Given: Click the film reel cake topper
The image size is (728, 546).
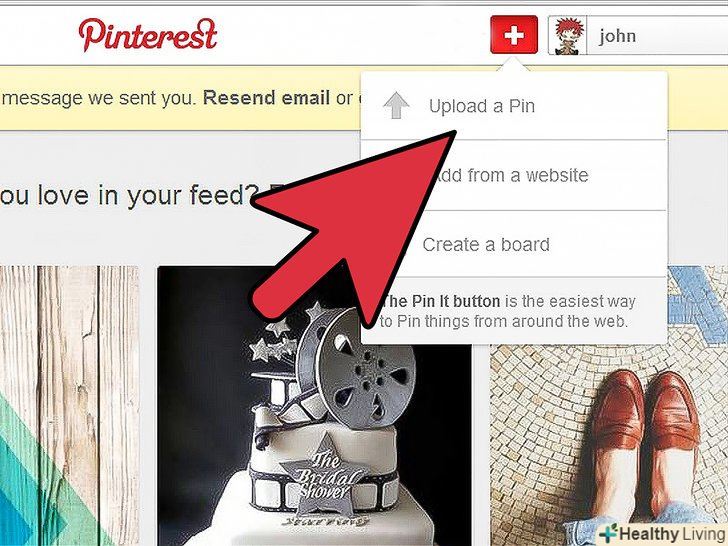Looking at the screenshot, I should pyautogui.click(x=355, y=367).
